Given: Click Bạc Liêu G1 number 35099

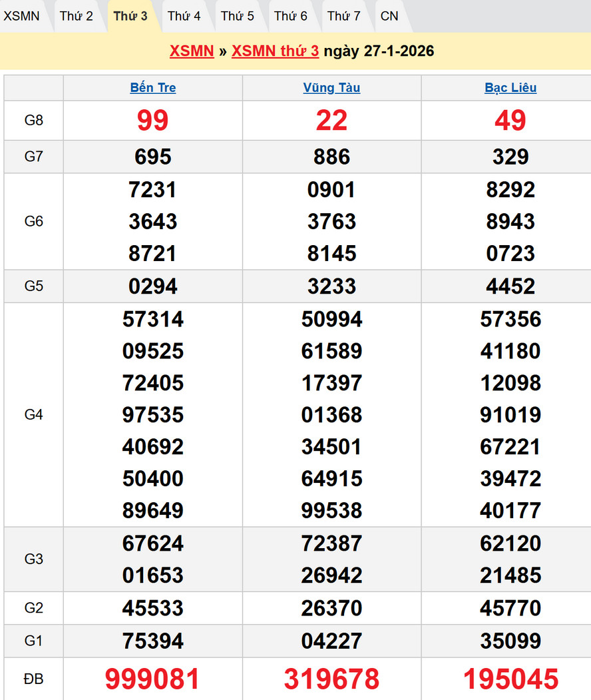Looking at the screenshot, I should tap(510, 641).
